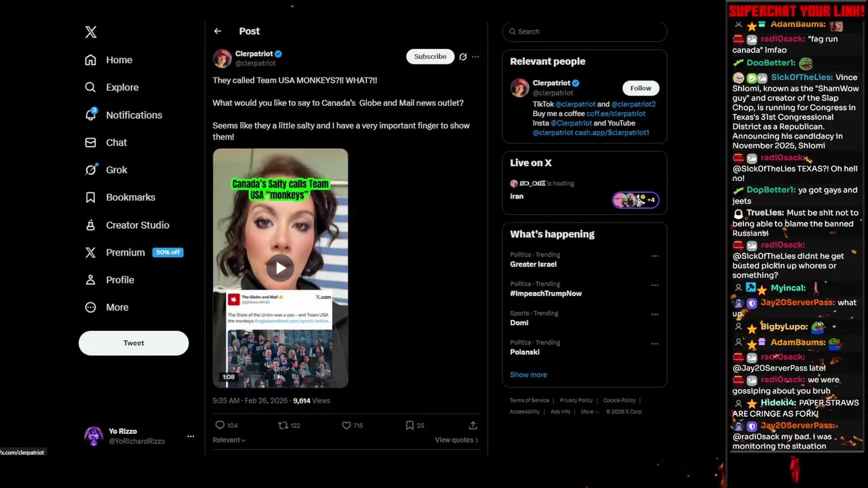
Task: Click Show more under What's happening
Action: point(528,375)
